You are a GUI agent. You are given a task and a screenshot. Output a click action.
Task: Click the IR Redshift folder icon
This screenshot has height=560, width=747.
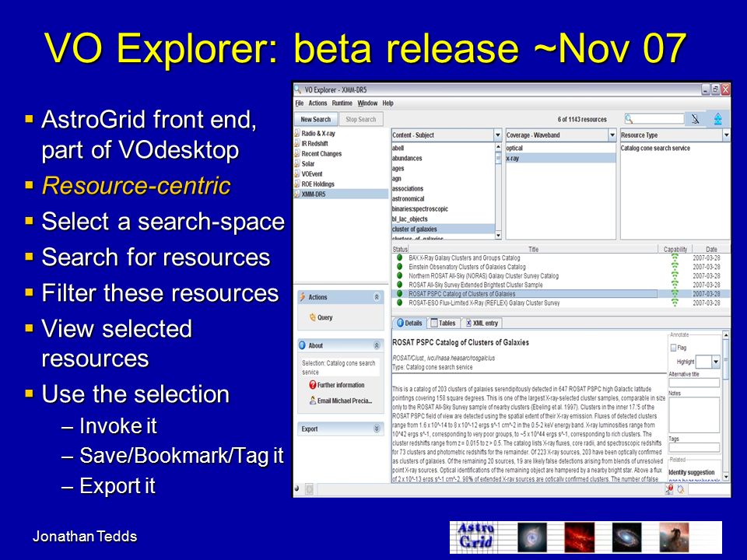(x=296, y=143)
